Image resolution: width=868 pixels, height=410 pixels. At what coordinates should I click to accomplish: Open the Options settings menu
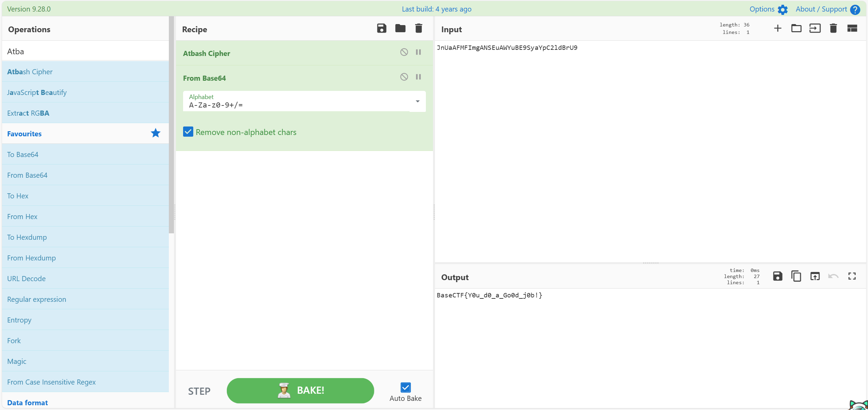coord(768,9)
